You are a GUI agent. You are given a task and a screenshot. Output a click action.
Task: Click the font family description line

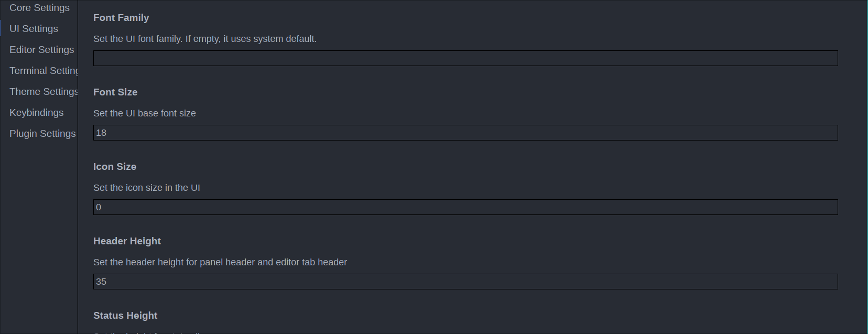(205, 38)
